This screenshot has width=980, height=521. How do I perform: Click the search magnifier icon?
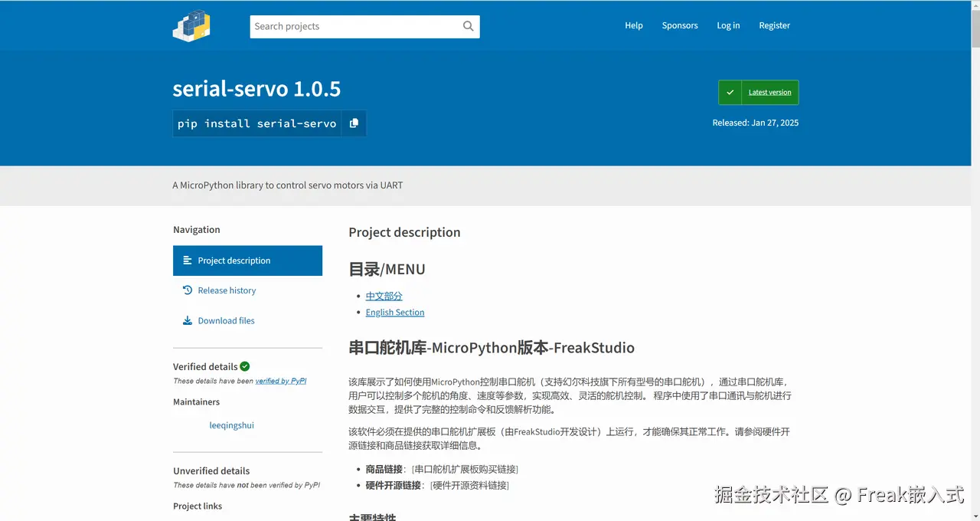click(469, 26)
